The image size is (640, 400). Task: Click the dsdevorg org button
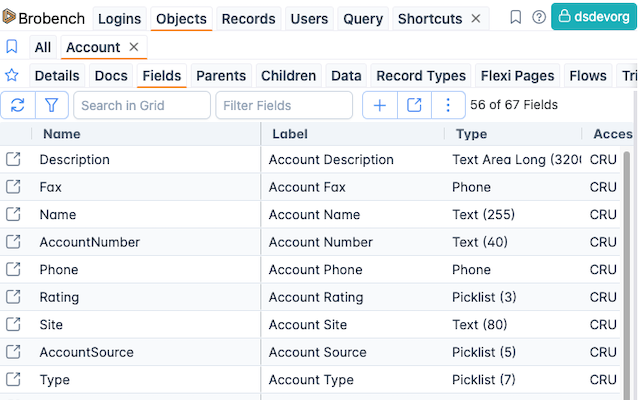coord(592,17)
